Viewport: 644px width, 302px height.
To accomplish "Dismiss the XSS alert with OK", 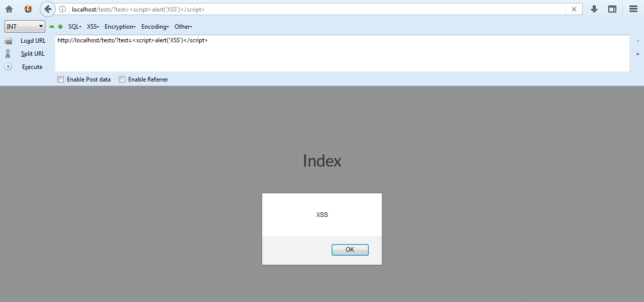I will pyautogui.click(x=350, y=250).
